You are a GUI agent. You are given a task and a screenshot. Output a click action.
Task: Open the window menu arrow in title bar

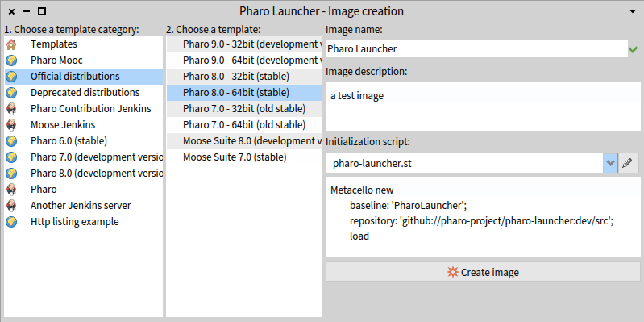click(x=633, y=11)
